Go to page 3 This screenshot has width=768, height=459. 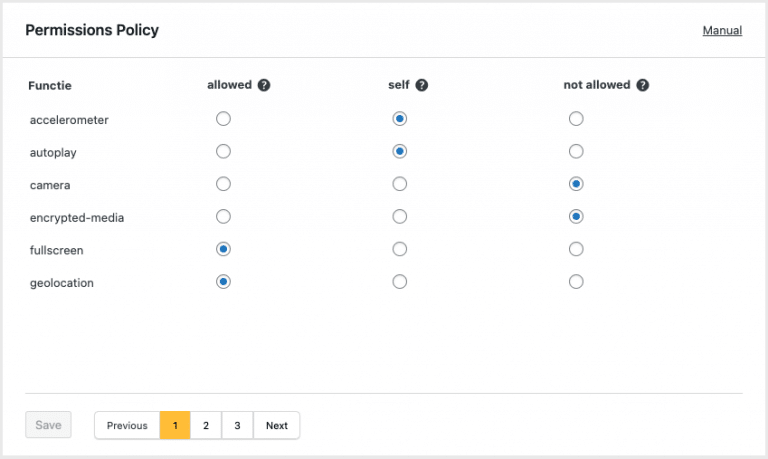point(237,425)
